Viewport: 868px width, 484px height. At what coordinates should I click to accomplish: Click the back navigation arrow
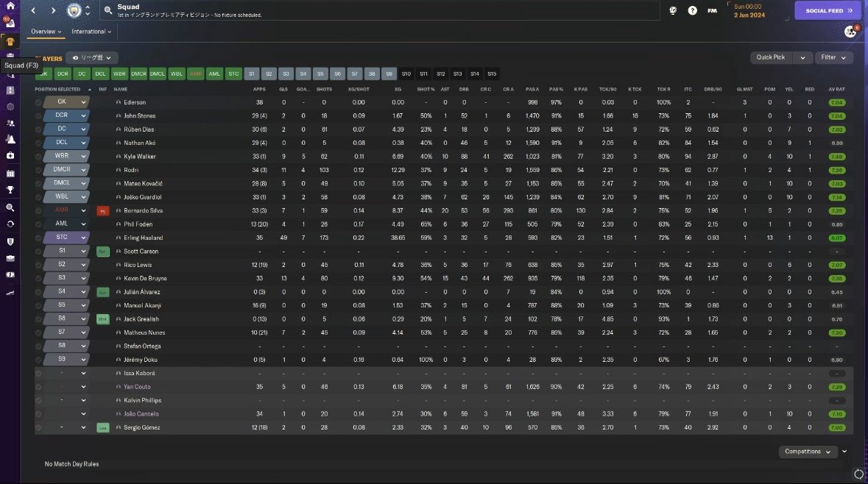33,10
